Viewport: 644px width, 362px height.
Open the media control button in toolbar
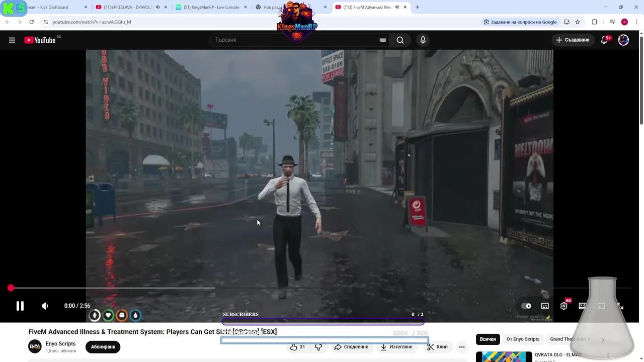612,22
